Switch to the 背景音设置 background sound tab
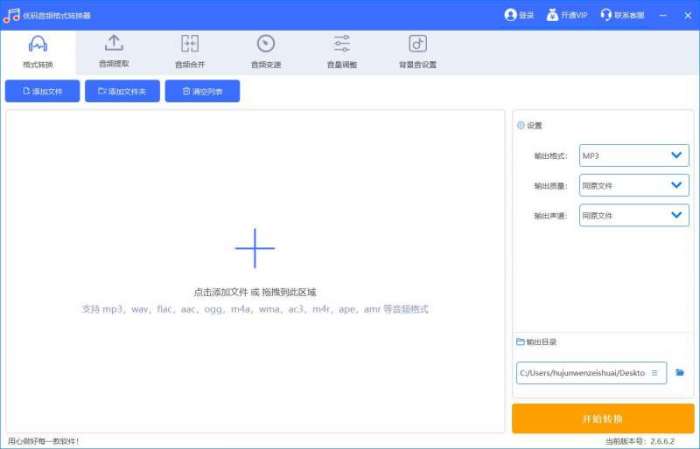 (x=418, y=52)
